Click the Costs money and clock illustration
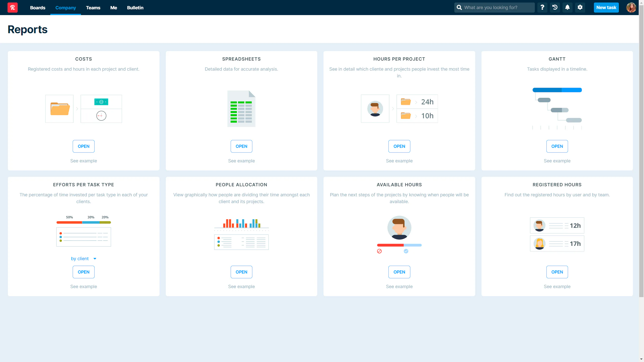Screen dimensions: 644x362 pos(101,109)
